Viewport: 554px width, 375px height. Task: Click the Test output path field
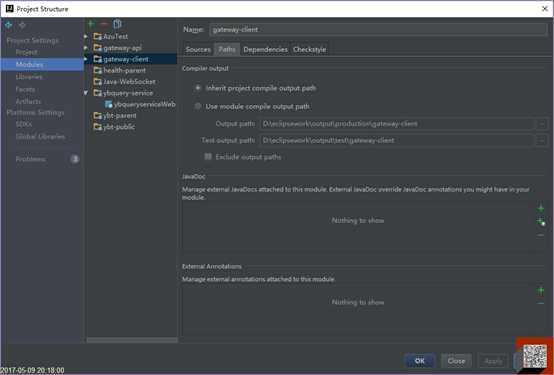tap(398, 140)
